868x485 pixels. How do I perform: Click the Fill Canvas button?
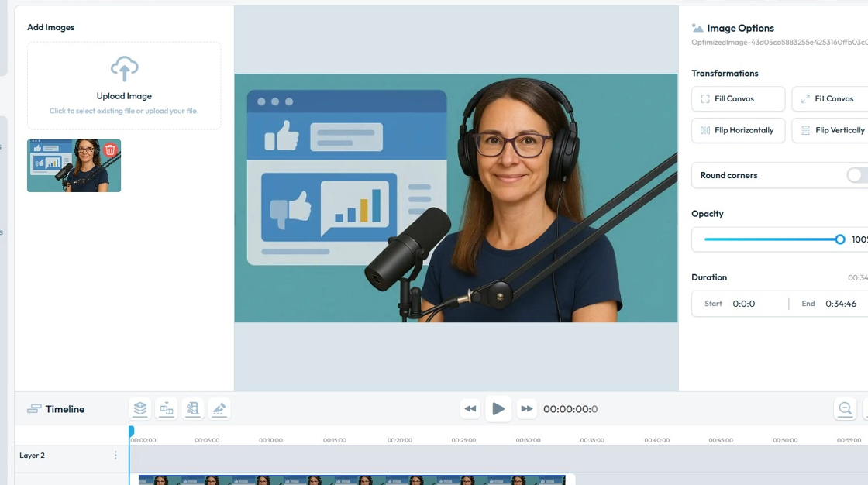tap(738, 98)
